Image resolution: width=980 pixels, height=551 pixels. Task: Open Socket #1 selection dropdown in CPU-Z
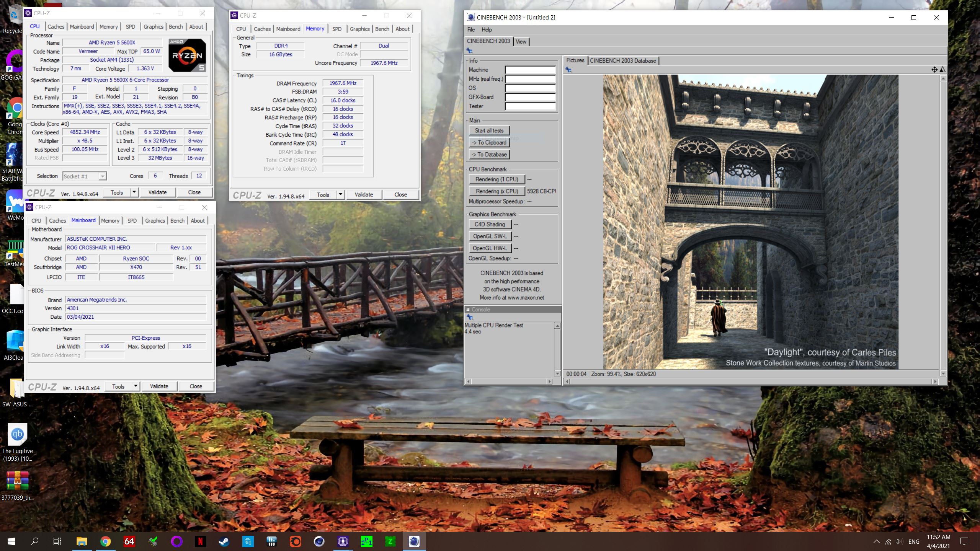(x=84, y=176)
